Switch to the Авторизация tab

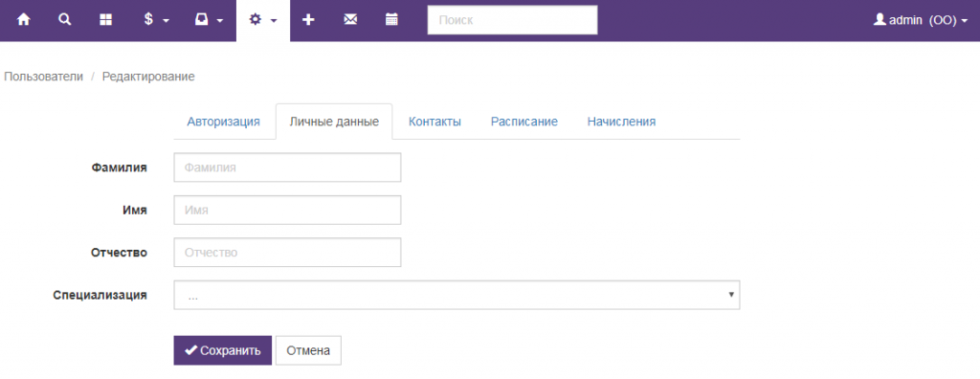(x=223, y=122)
